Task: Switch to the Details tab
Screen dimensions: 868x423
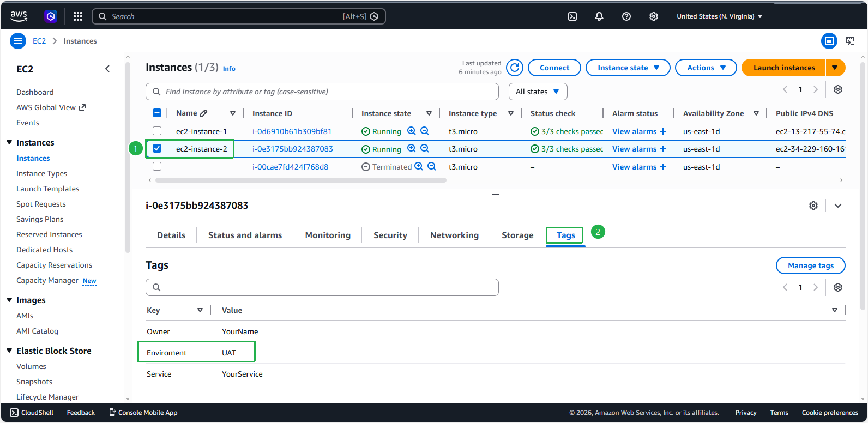Action: 171,235
